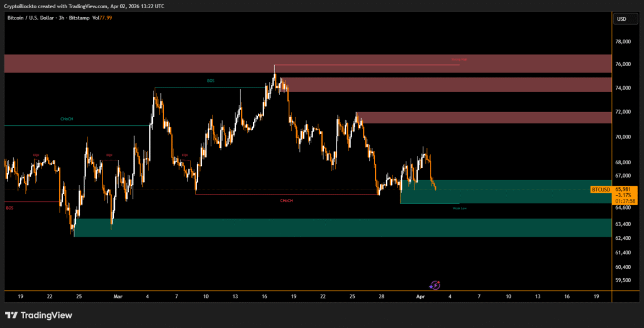The height and width of the screenshot is (328, 644).
Task: Select the green BOS label
Action: [210, 81]
